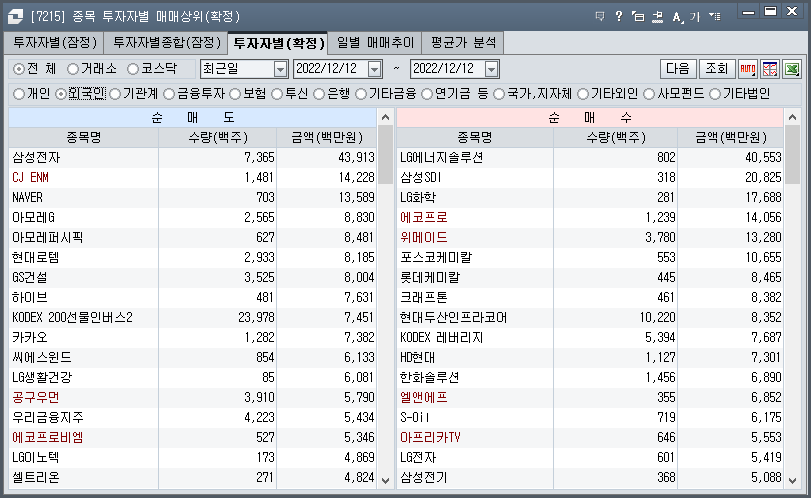
Task: Switch to 평균가 분석 tab
Action: coord(463,42)
